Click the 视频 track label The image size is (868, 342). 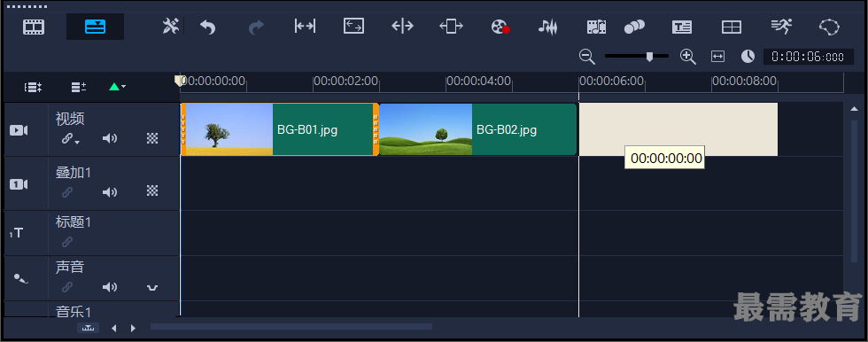pyautogui.click(x=70, y=119)
